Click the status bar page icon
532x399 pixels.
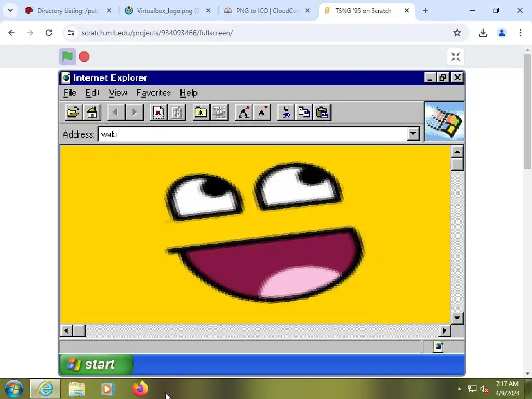(x=438, y=347)
